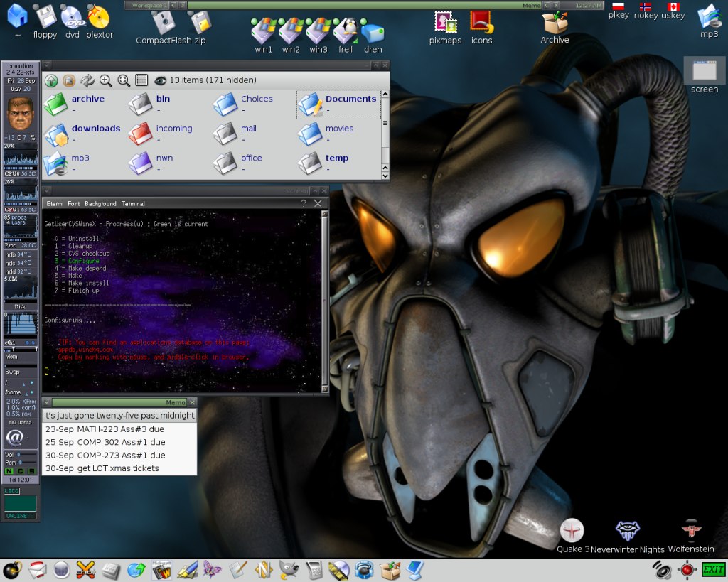Open the frell penguin drive icon
728x582 pixels.
pos(346,36)
